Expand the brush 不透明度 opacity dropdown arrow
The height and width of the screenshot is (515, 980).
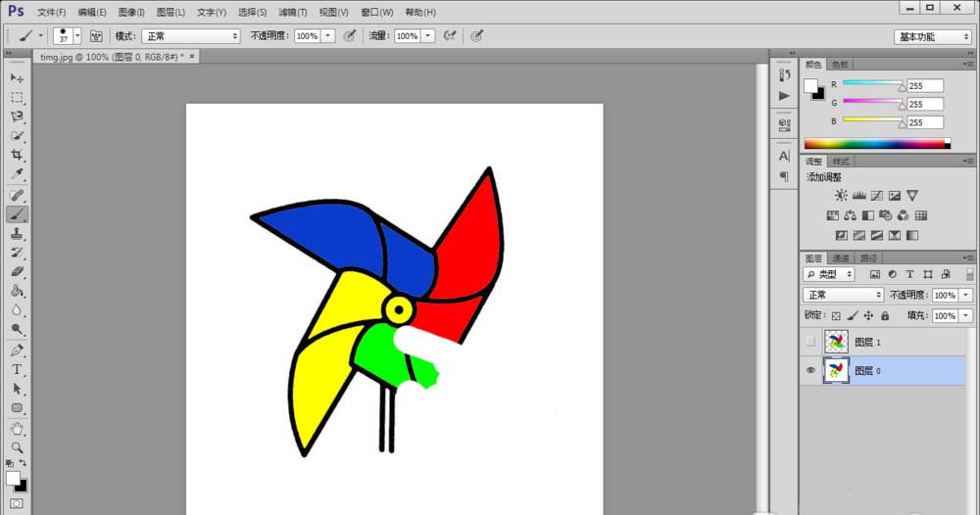point(327,35)
